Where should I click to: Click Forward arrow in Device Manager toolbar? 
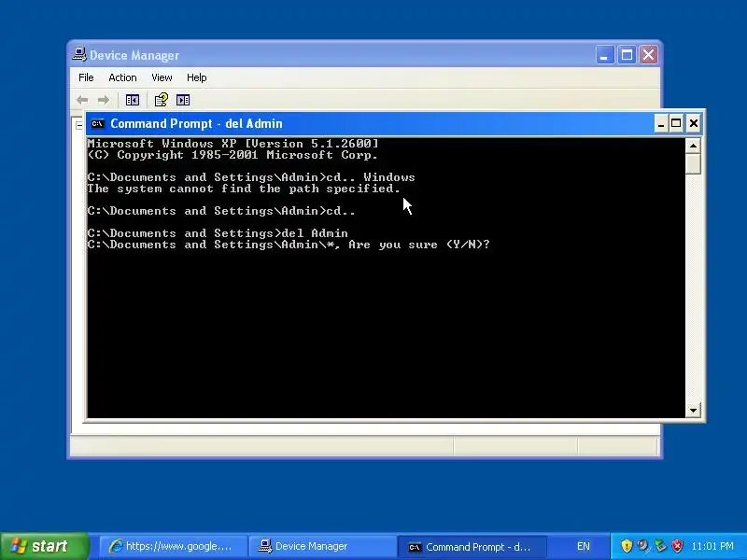click(x=104, y=100)
